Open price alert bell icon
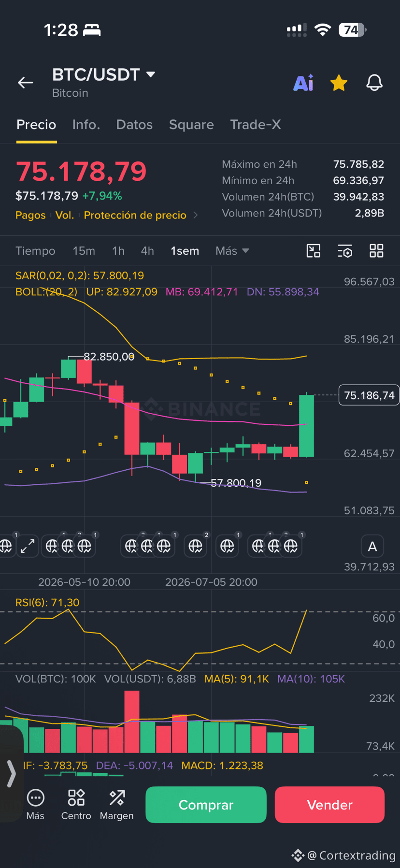This screenshot has height=868, width=400. [374, 83]
